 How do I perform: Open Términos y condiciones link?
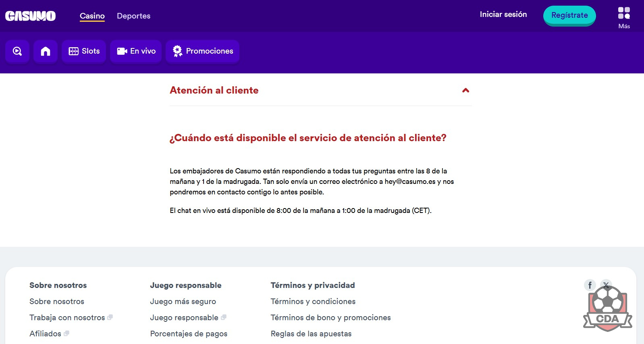pyautogui.click(x=313, y=301)
